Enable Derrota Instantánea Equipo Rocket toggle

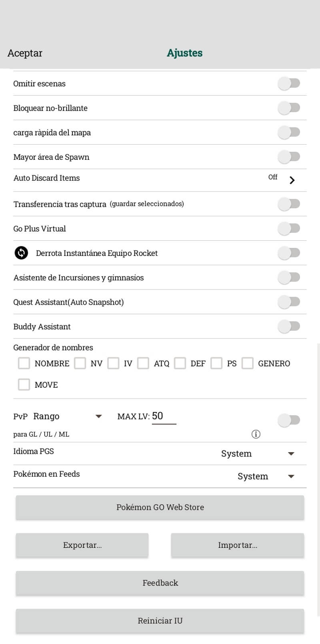[x=289, y=253]
